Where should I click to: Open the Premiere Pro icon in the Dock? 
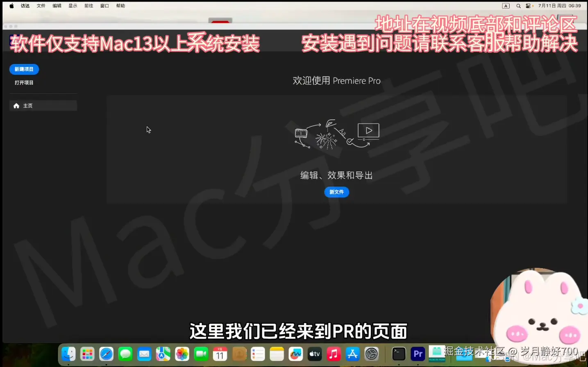point(417,353)
